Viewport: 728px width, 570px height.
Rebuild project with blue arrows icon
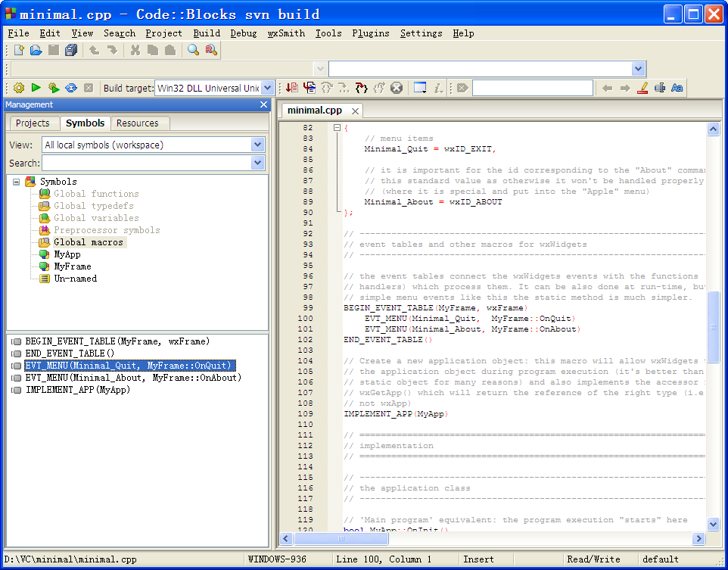71,88
